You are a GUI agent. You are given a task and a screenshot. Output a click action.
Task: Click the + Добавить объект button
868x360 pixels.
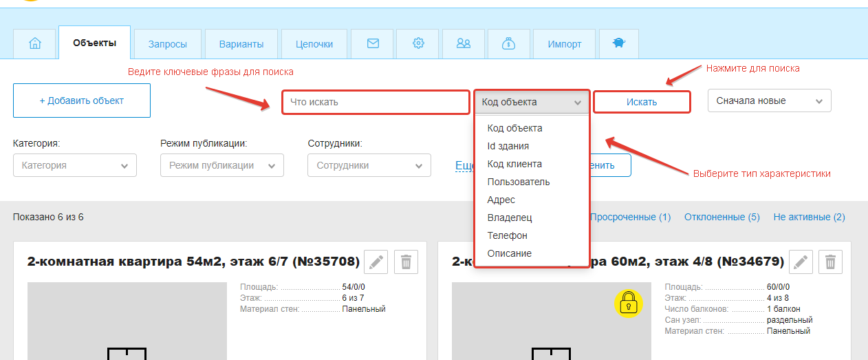82,100
